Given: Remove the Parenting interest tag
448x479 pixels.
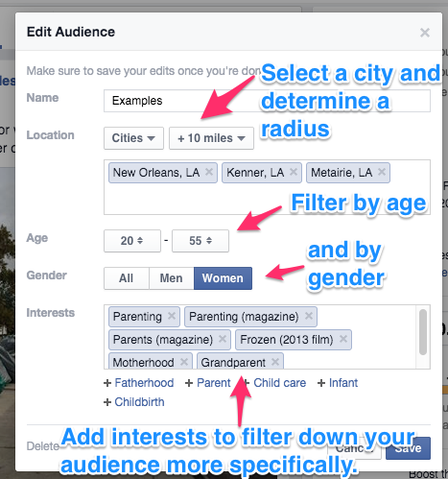Looking at the screenshot, I should click(172, 316).
